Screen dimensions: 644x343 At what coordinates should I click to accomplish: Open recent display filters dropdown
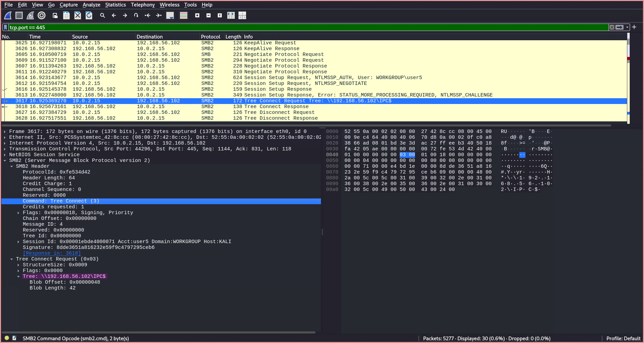pyautogui.click(x=627, y=27)
